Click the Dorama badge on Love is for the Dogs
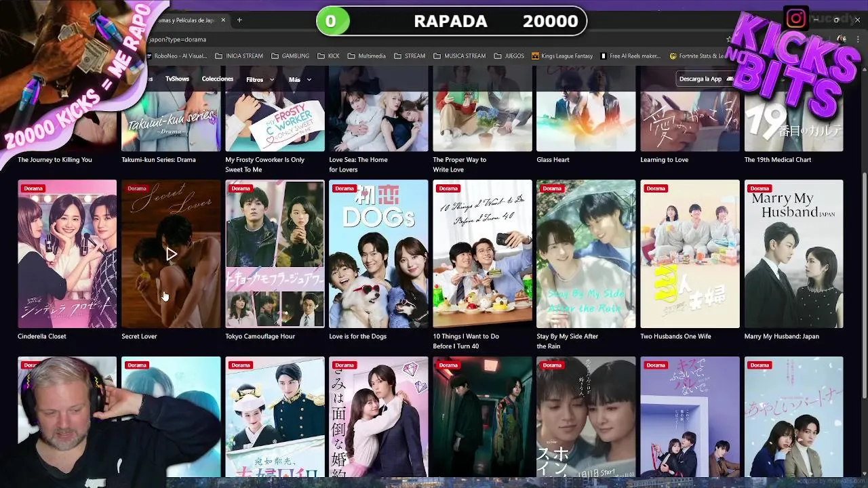The width and height of the screenshot is (868, 488). pyautogui.click(x=344, y=188)
